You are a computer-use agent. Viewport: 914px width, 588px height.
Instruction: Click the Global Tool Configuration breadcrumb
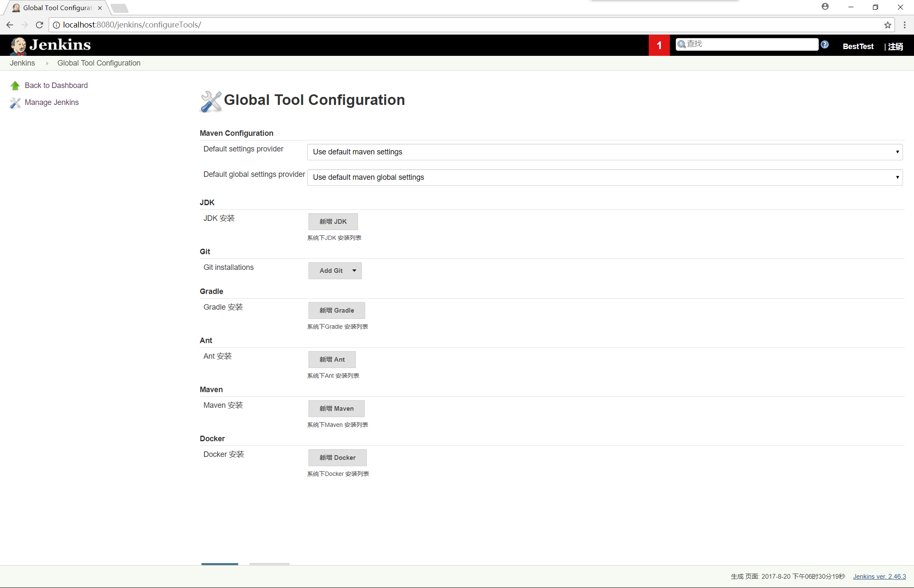click(99, 63)
